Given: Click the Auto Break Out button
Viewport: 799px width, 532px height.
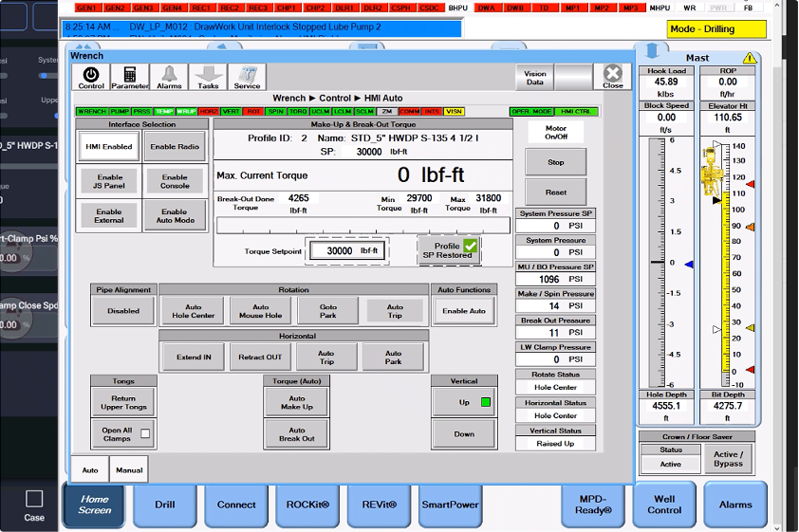Looking at the screenshot, I should tap(297, 433).
